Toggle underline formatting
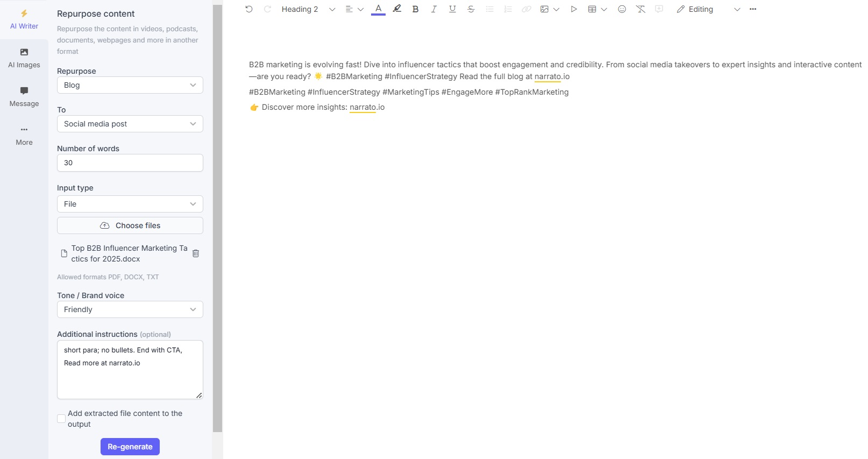 (x=452, y=9)
